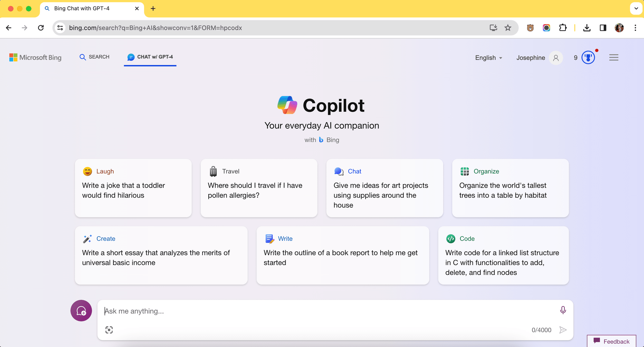Select the CHAT w/ GPT-4 tab
The image size is (644, 347).
150,57
